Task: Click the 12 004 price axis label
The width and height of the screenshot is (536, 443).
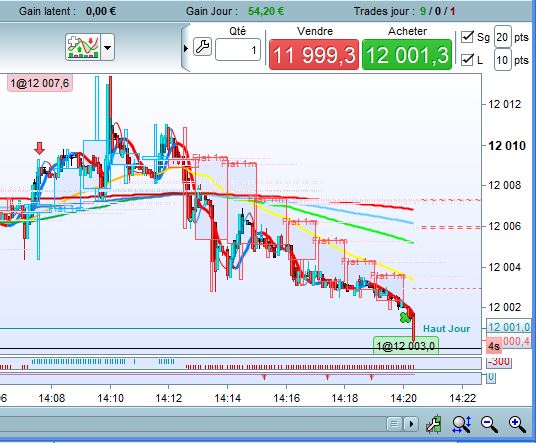Action: coord(505,267)
